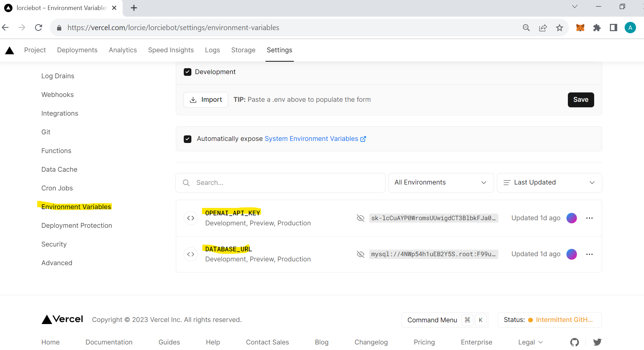
Task: Open three-dot menu for DATABASE_URL row
Action: pyautogui.click(x=589, y=254)
